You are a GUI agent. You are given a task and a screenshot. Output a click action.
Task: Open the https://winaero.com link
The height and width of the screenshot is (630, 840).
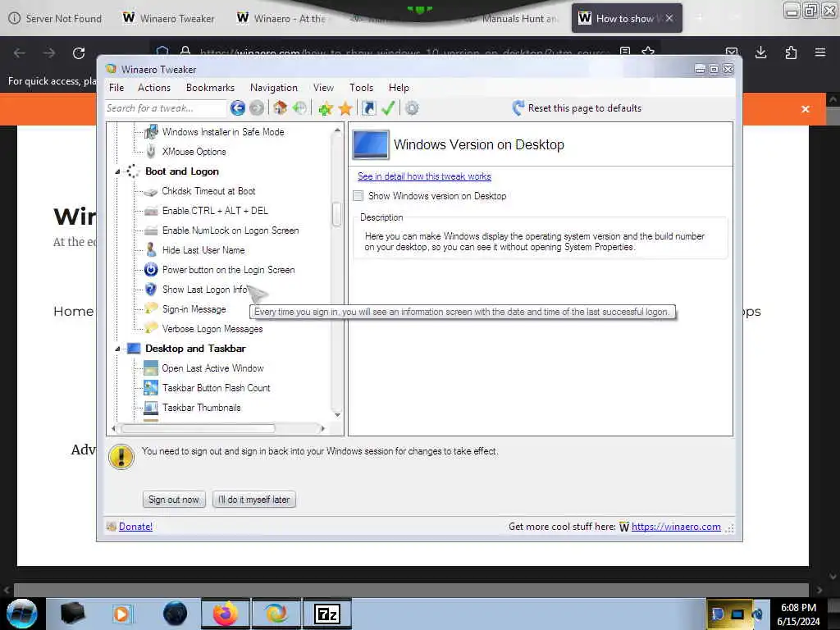tap(676, 527)
